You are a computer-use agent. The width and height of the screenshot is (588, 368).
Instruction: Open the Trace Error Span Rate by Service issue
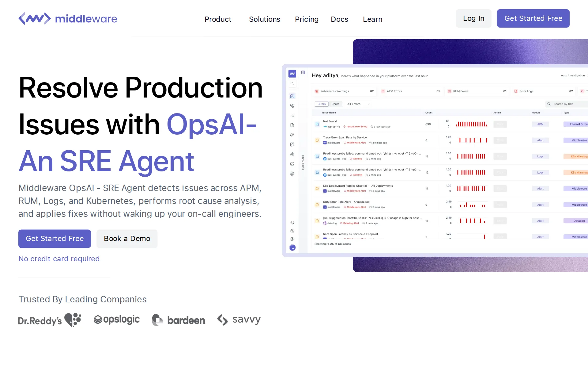(x=450, y=140)
